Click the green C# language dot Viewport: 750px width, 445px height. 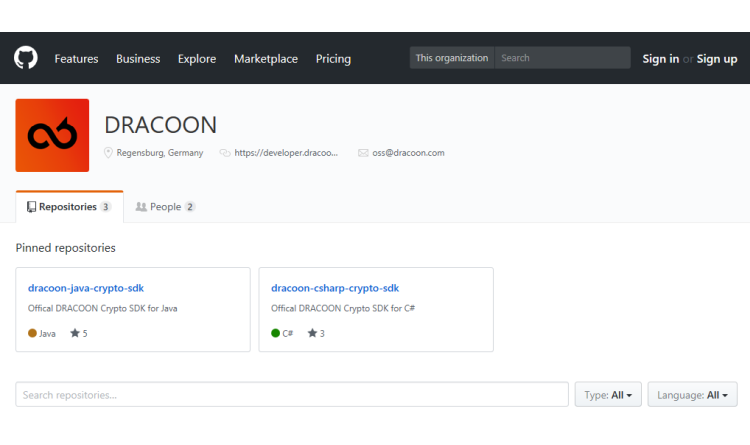tap(276, 333)
